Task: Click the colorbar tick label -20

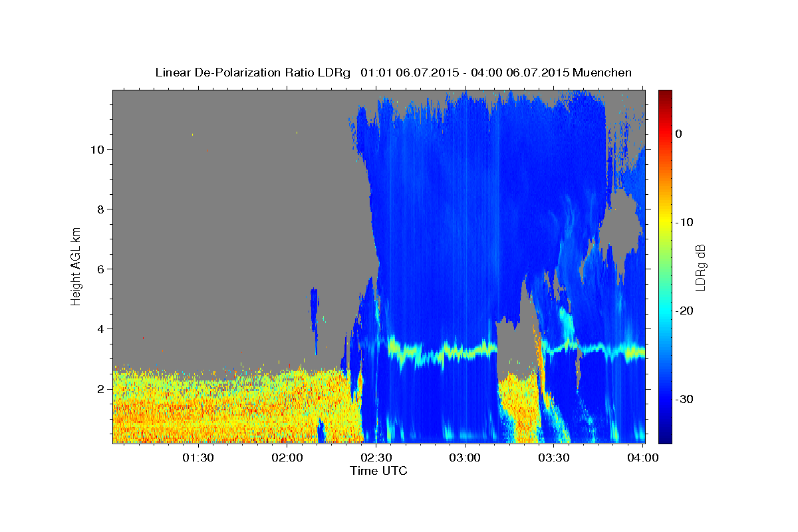Action: [x=685, y=311]
